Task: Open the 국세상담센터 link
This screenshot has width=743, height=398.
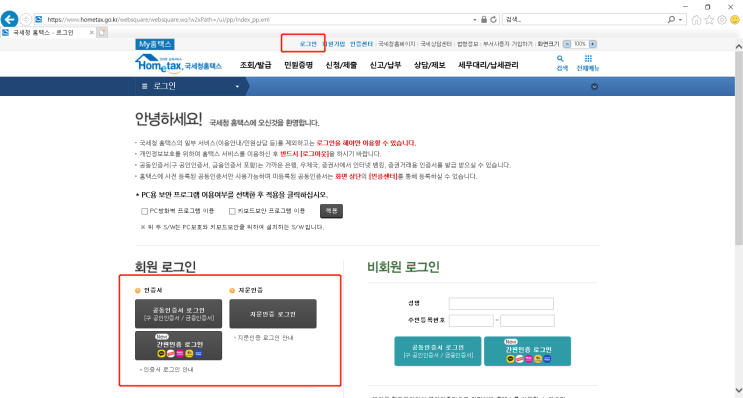Action: (436, 44)
